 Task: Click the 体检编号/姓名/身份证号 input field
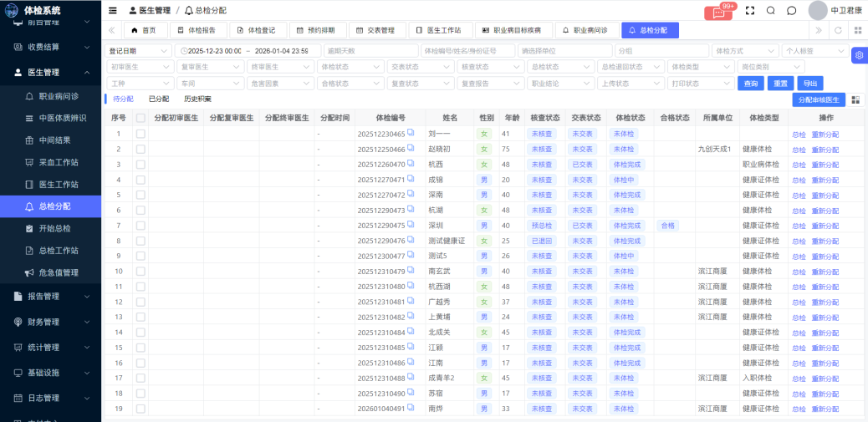coord(467,51)
